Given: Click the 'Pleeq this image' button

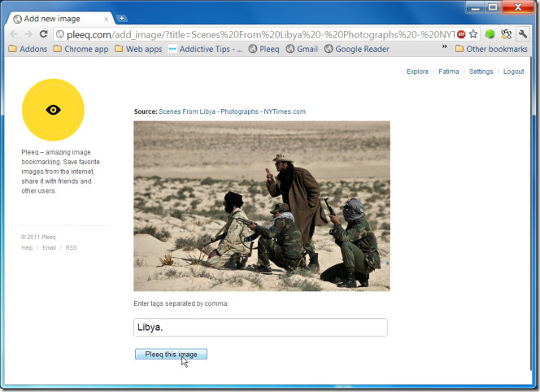Looking at the screenshot, I should coord(171,354).
